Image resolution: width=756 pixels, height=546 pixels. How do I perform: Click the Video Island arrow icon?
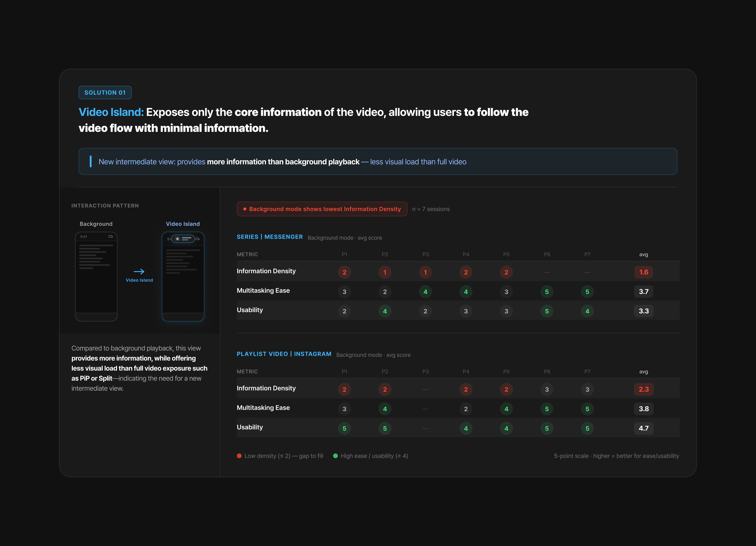[x=139, y=271]
